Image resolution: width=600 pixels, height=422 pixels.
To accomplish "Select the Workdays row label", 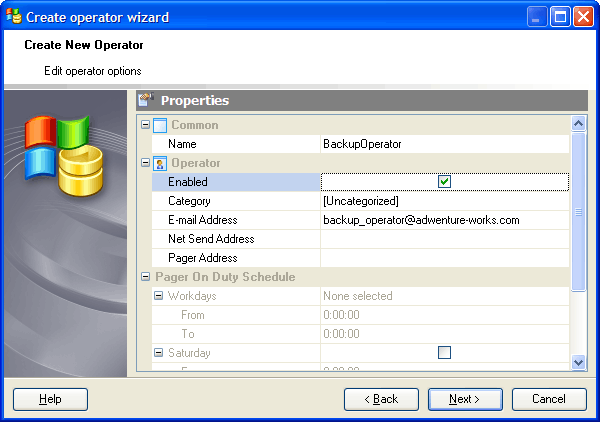I will (192, 296).
